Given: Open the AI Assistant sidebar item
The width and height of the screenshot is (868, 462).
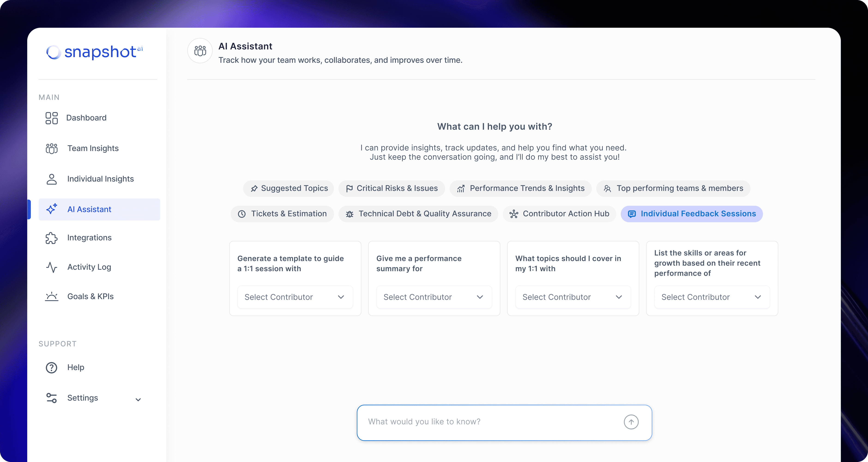Looking at the screenshot, I should pyautogui.click(x=99, y=210).
